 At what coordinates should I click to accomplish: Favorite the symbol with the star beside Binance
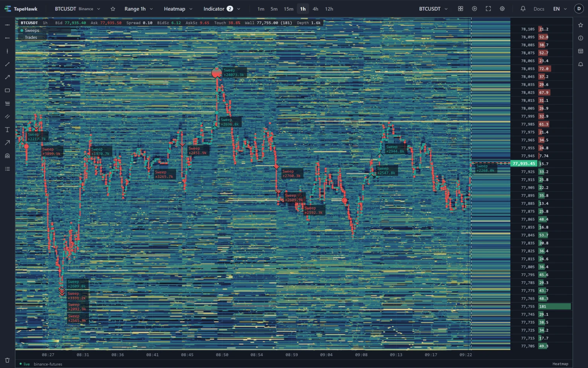[113, 9]
